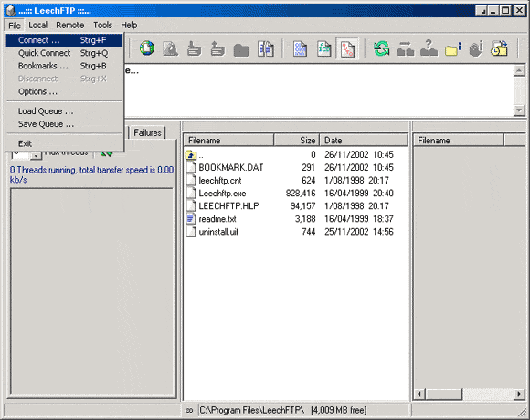Viewport: 530px width, 420px height.
Task: Click the scheduler clock folder icon
Action: tap(499, 48)
